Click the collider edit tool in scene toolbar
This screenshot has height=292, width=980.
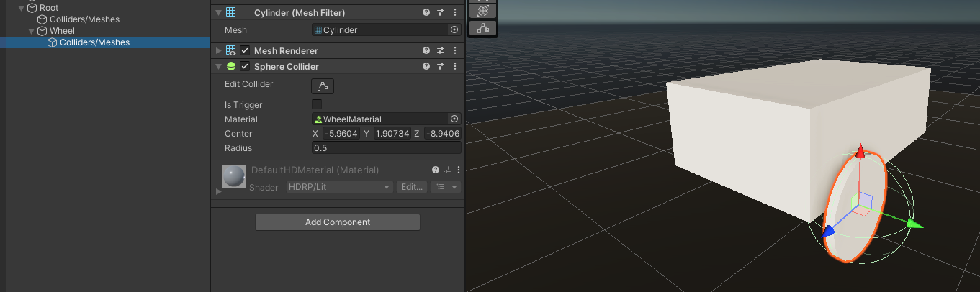coord(482,28)
